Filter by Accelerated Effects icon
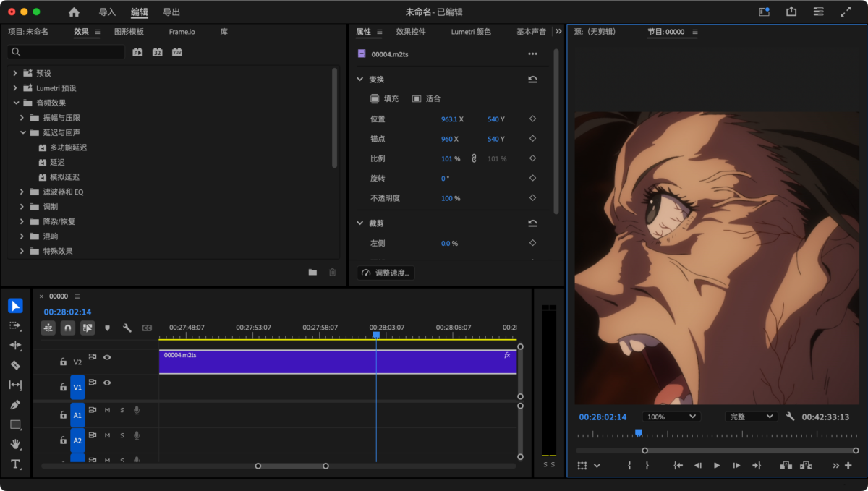 [x=138, y=52]
